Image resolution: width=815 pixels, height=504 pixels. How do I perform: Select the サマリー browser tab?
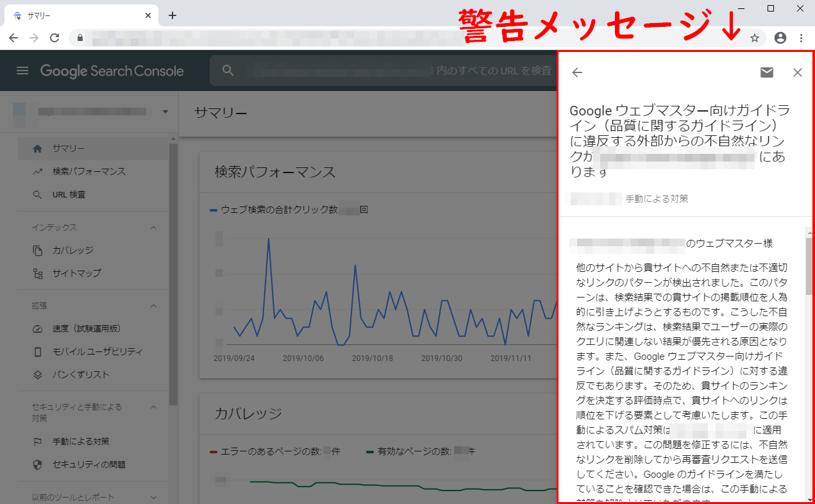(80, 15)
